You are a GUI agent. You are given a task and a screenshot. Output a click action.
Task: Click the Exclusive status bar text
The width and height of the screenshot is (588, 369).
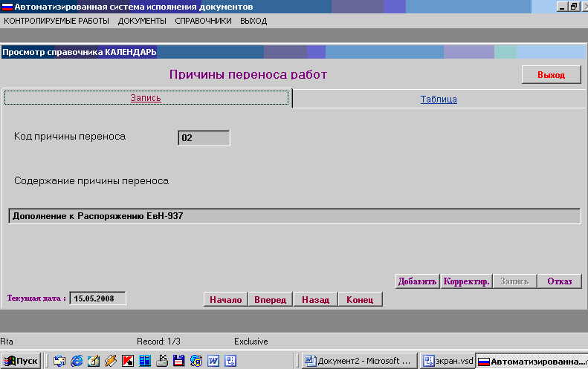(251, 342)
